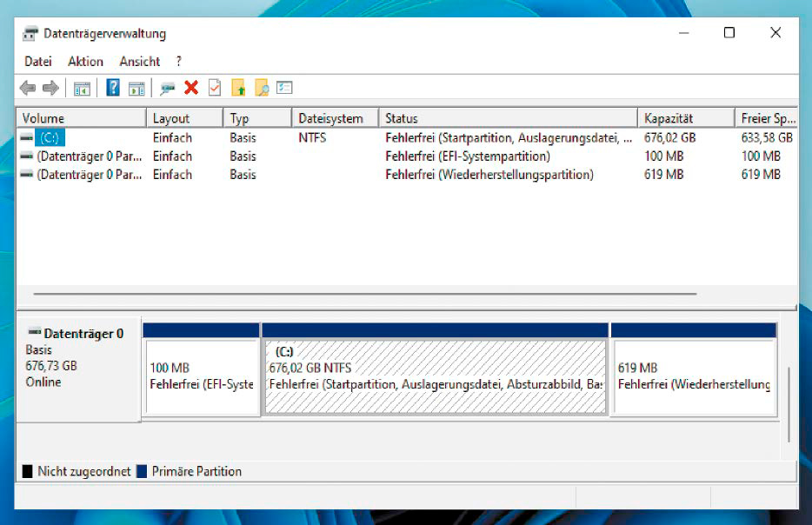Sort by the Freier Sp... column header
812x525 pixels.
[767, 118]
